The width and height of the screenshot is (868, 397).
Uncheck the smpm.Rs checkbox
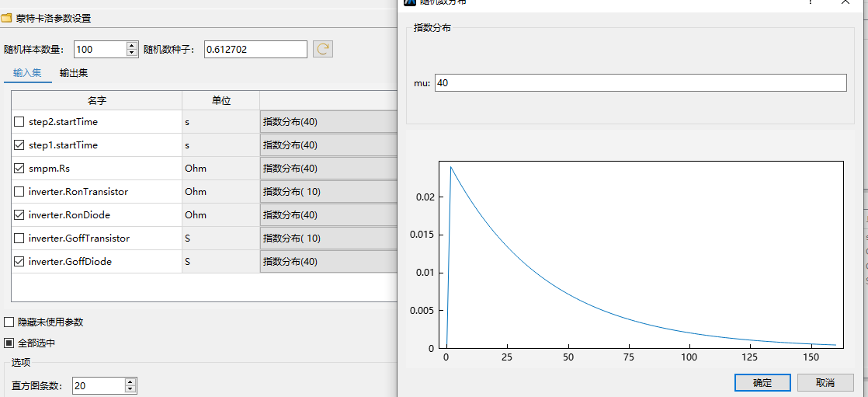pyautogui.click(x=19, y=169)
